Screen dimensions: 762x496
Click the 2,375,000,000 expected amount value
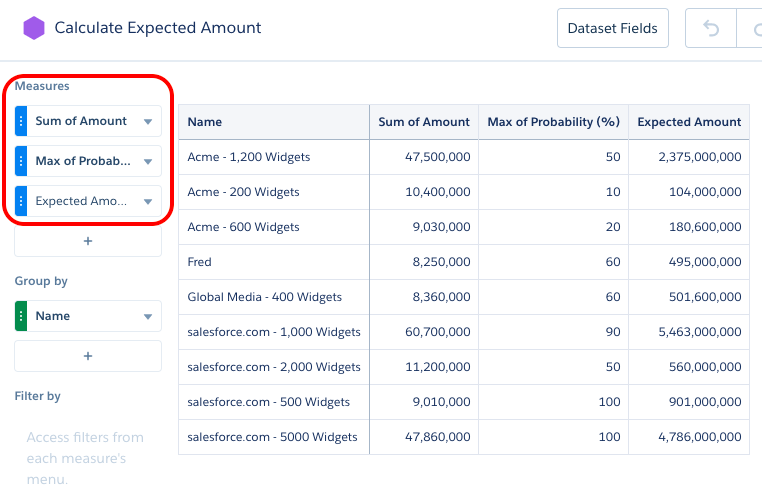[700, 157]
